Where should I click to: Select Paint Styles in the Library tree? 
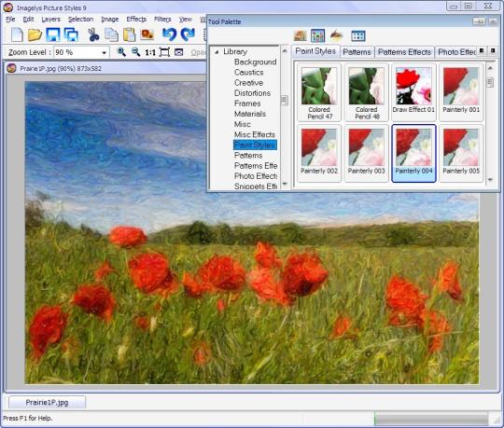(x=255, y=145)
